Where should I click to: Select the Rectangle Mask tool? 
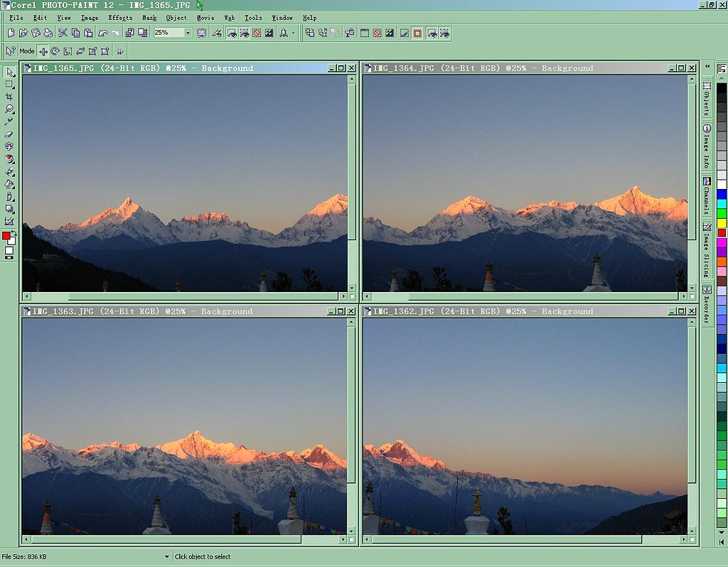9,85
